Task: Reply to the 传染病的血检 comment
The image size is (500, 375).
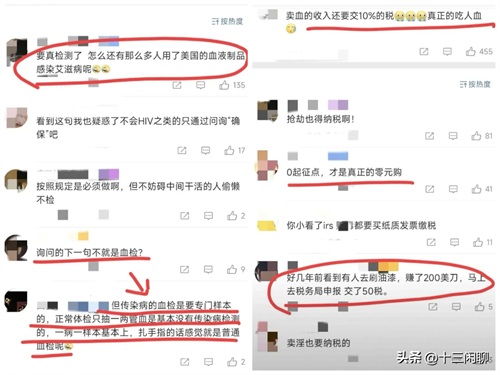Action: click(x=208, y=362)
